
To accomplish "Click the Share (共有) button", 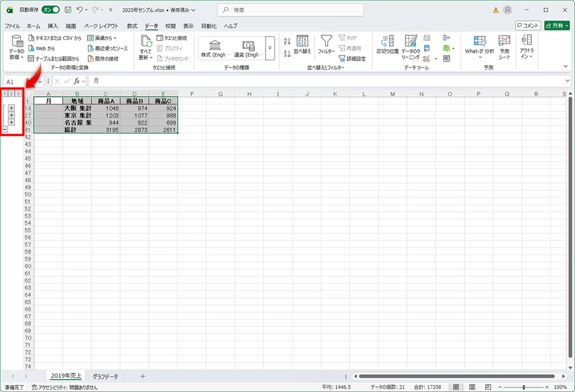I will coord(556,25).
